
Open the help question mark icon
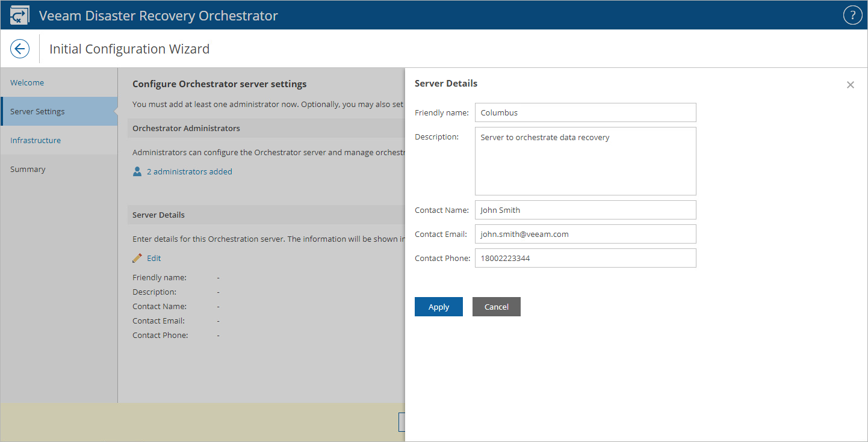[852, 16]
